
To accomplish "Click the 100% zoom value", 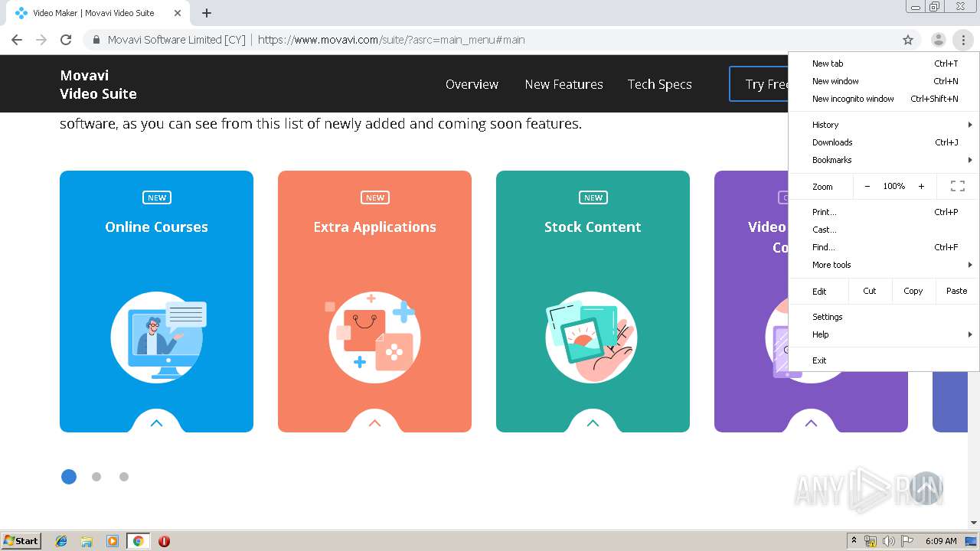I will click(894, 186).
